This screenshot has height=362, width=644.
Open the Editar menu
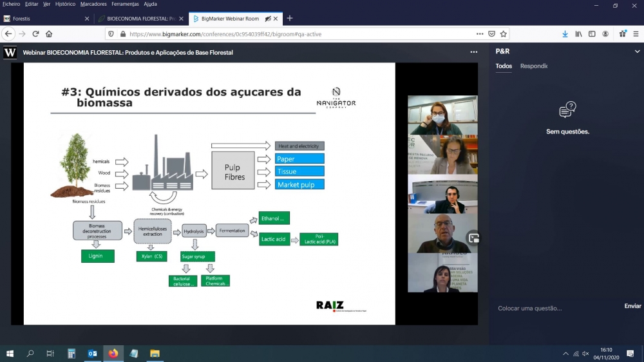coord(31,4)
